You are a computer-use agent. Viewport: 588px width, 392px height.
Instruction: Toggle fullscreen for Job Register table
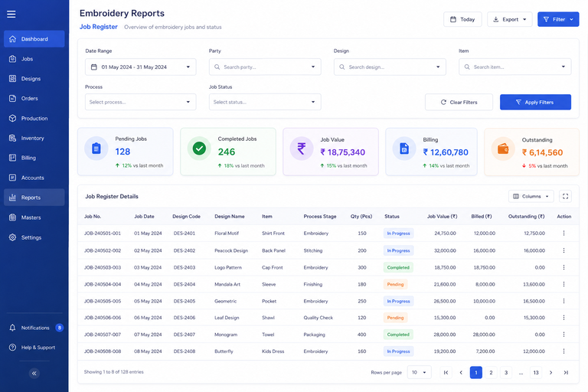[565, 196]
